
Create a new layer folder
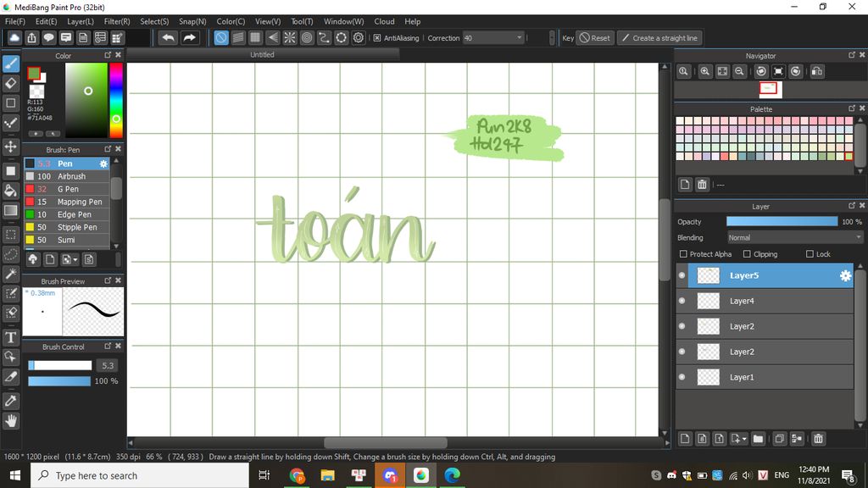[758, 439]
